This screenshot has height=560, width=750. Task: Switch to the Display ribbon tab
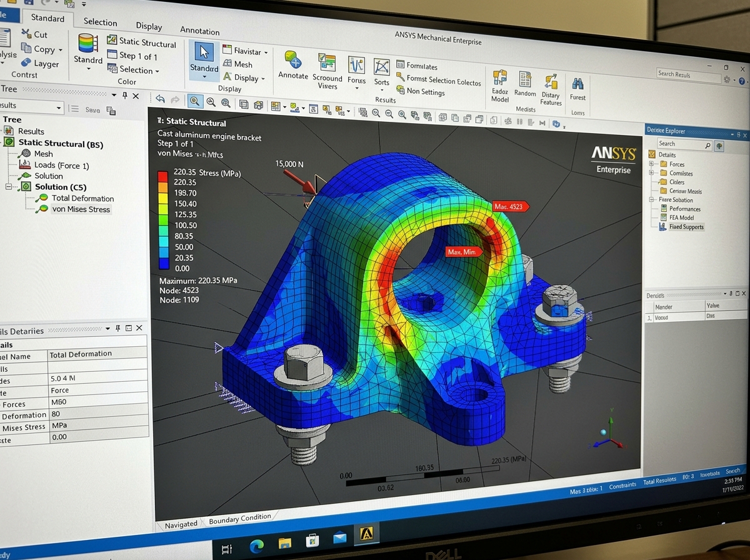pyautogui.click(x=149, y=26)
